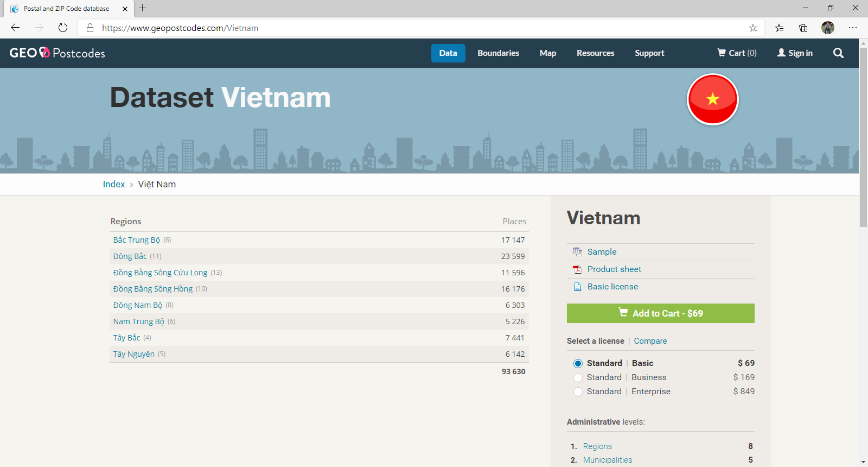Click the site lock icon in address bar

pyautogui.click(x=90, y=28)
